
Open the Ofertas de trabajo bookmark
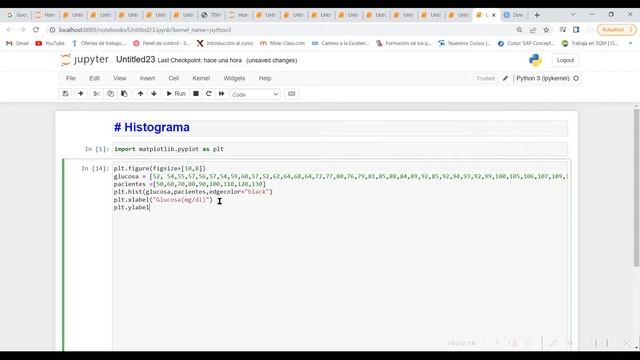click(99, 43)
